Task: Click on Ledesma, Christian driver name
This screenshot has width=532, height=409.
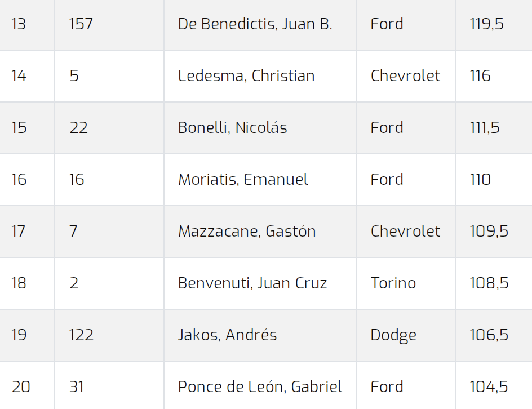Action: pyautogui.click(x=246, y=75)
